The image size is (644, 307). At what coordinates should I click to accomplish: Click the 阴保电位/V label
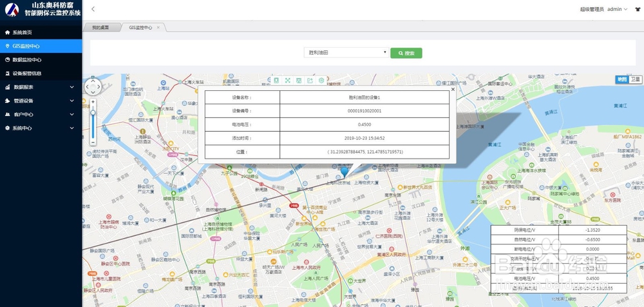click(x=524, y=230)
